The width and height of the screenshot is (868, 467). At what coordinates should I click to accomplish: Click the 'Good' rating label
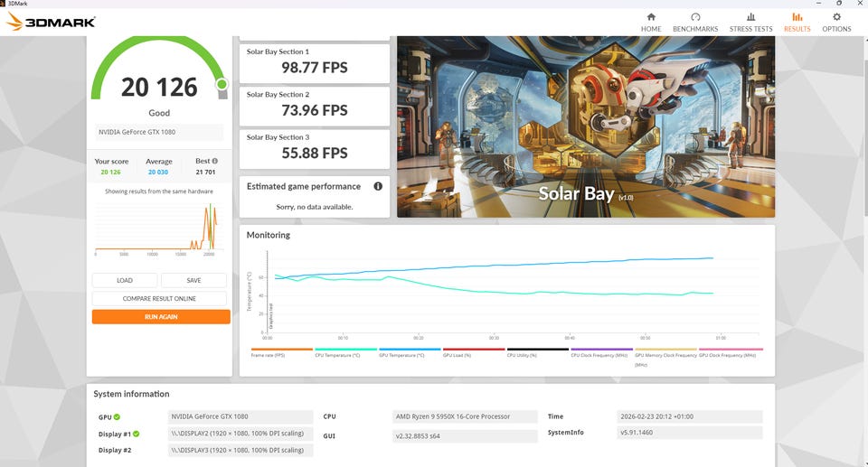coord(159,113)
